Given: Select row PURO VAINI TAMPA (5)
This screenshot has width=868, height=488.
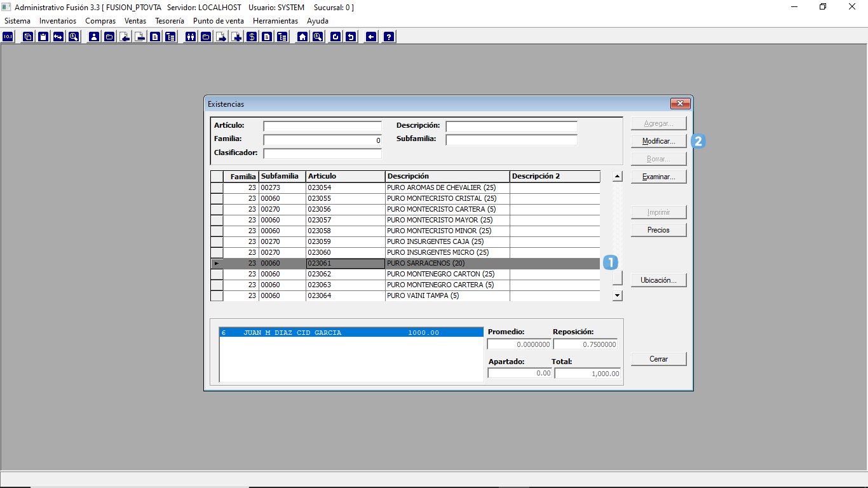Looking at the screenshot, I should point(405,295).
